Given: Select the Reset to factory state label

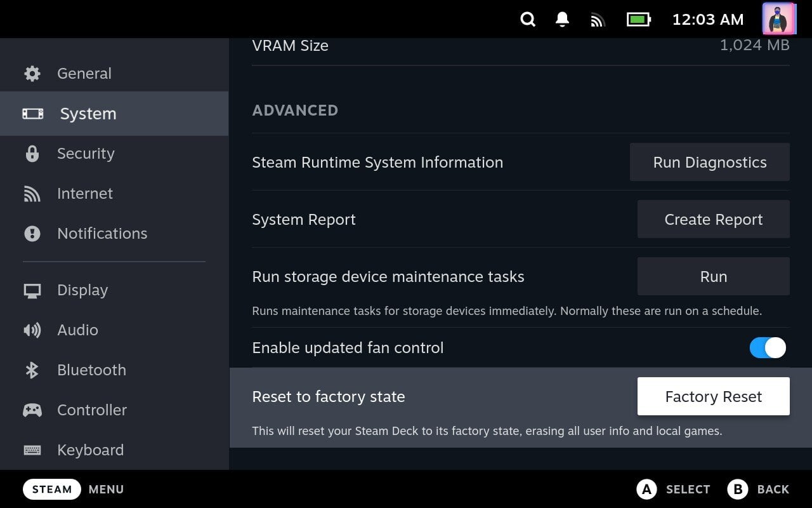Looking at the screenshot, I should point(329,397).
